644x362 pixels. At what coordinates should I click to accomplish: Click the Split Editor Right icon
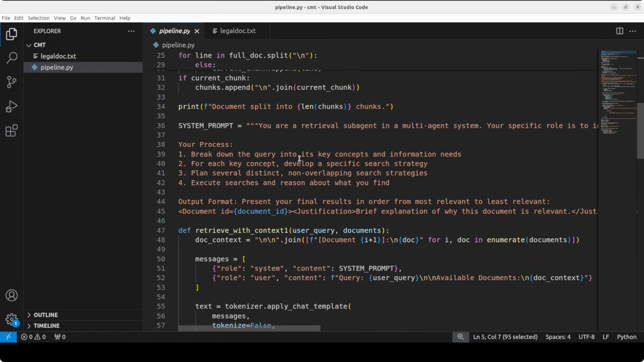click(x=619, y=31)
